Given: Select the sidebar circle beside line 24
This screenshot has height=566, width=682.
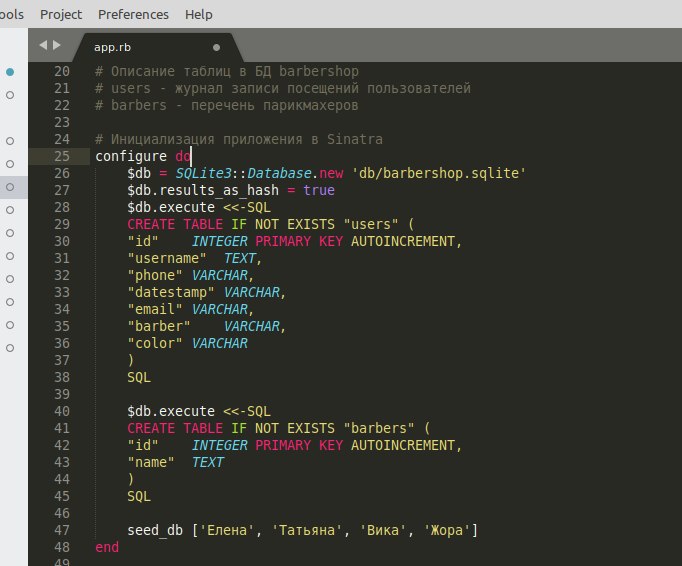Looking at the screenshot, I should coord(10,141).
